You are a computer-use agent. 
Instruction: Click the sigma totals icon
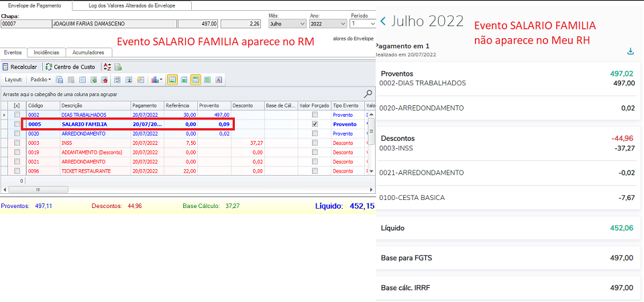tap(129, 80)
